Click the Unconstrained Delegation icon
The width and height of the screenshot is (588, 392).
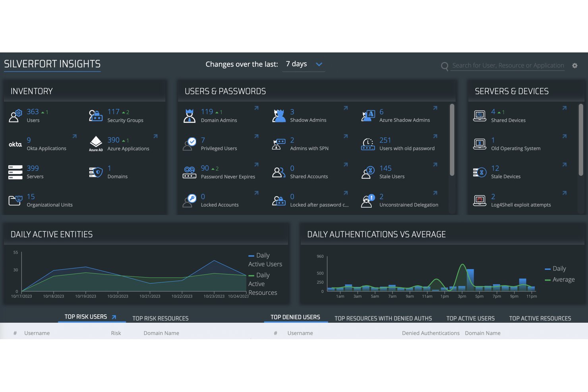(368, 201)
